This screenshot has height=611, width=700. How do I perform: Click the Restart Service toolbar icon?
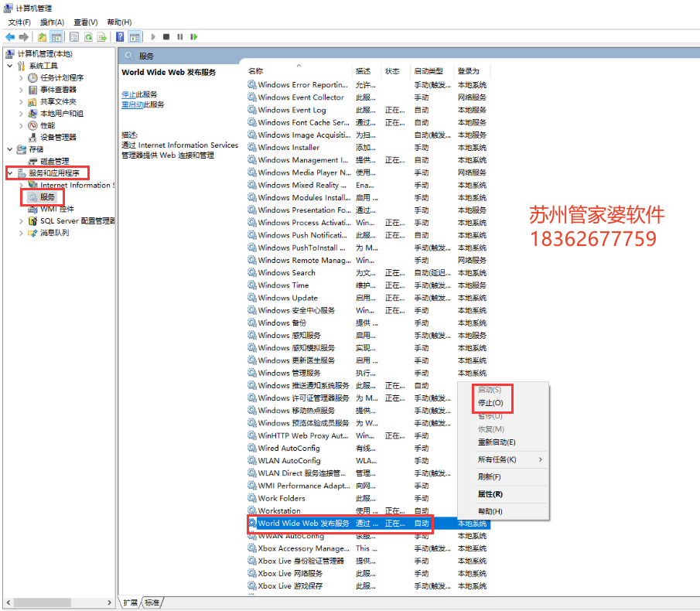(194, 36)
